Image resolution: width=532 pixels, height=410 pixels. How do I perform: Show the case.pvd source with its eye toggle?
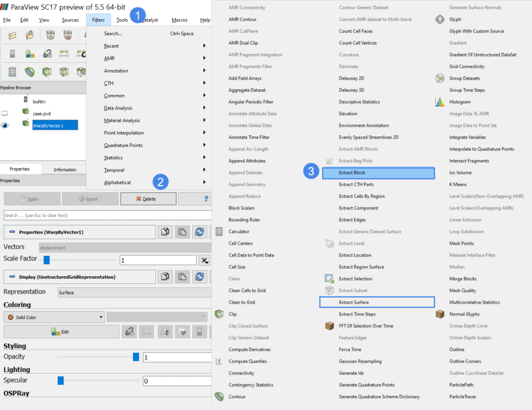pos(4,114)
